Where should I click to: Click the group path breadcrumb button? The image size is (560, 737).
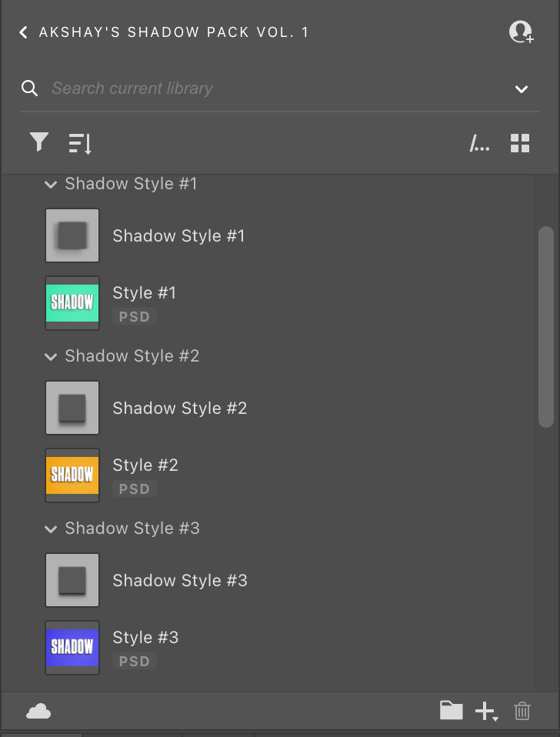tap(479, 144)
